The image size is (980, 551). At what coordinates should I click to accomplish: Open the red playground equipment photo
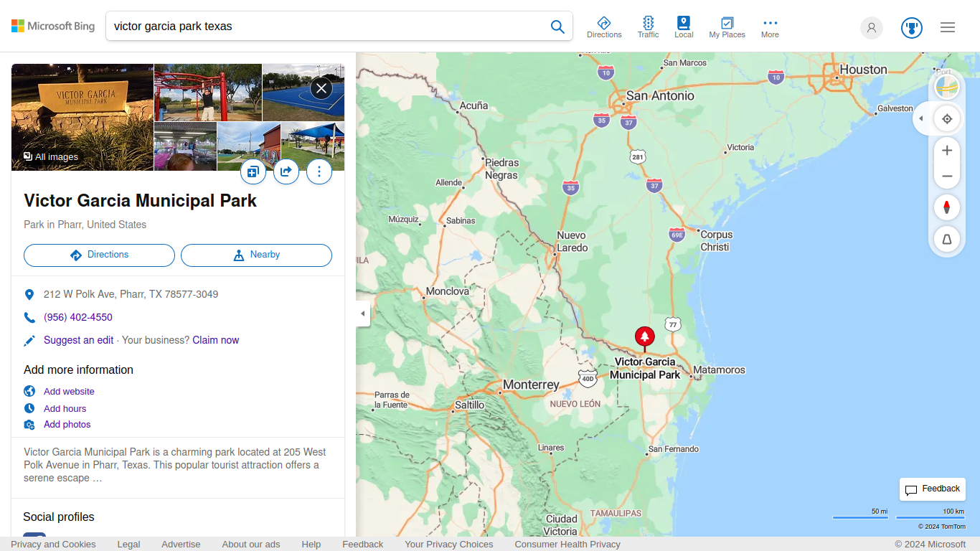[x=208, y=93]
